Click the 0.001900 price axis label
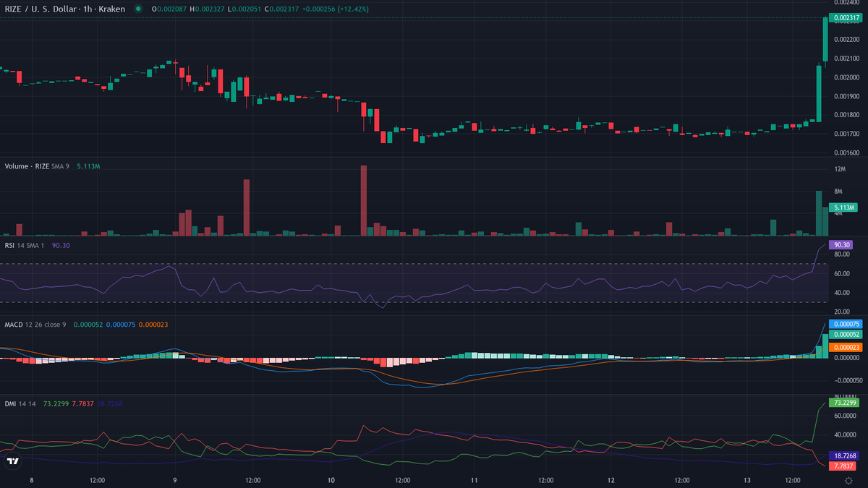 pos(846,95)
